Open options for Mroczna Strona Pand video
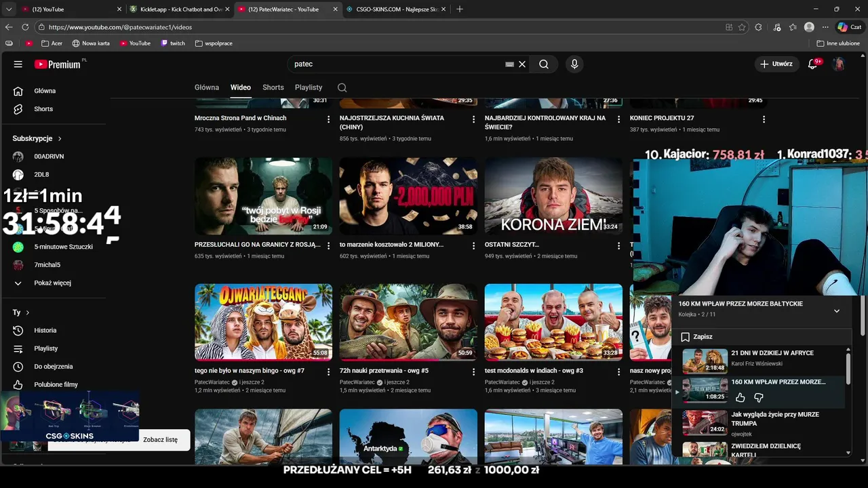 [329, 119]
